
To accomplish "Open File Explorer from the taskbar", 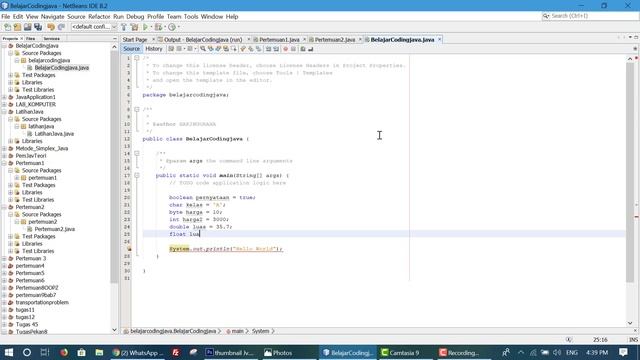I will 99,352.
